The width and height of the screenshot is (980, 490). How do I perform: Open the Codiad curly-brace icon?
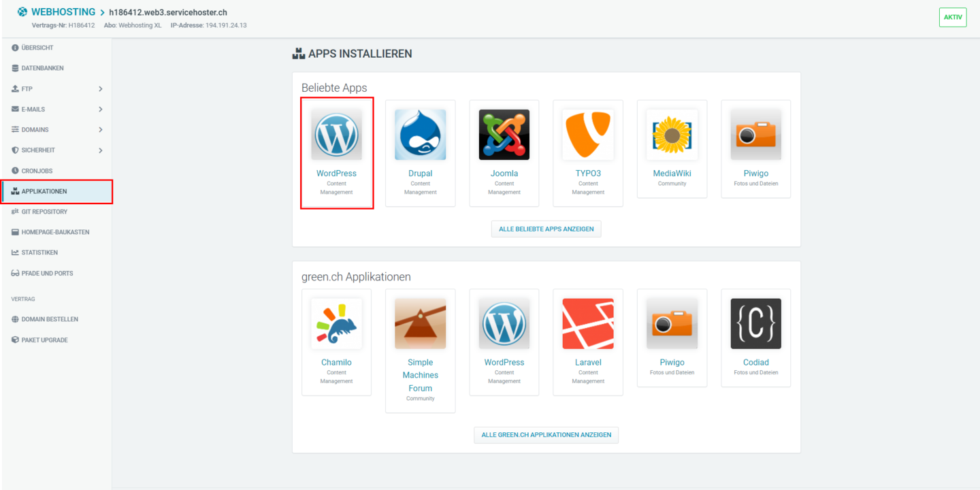756,324
